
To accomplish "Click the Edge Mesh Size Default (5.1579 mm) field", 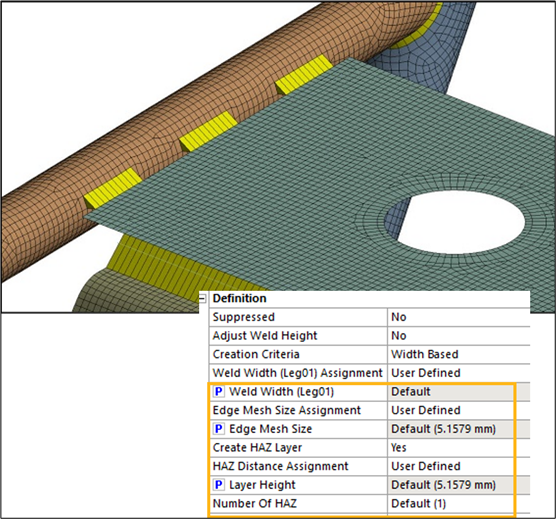I will (459, 429).
